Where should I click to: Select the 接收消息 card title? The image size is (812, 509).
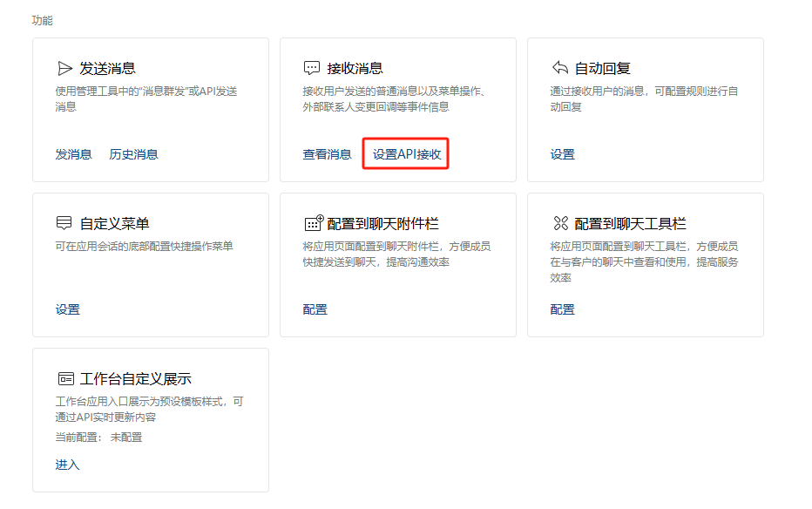[355, 68]
